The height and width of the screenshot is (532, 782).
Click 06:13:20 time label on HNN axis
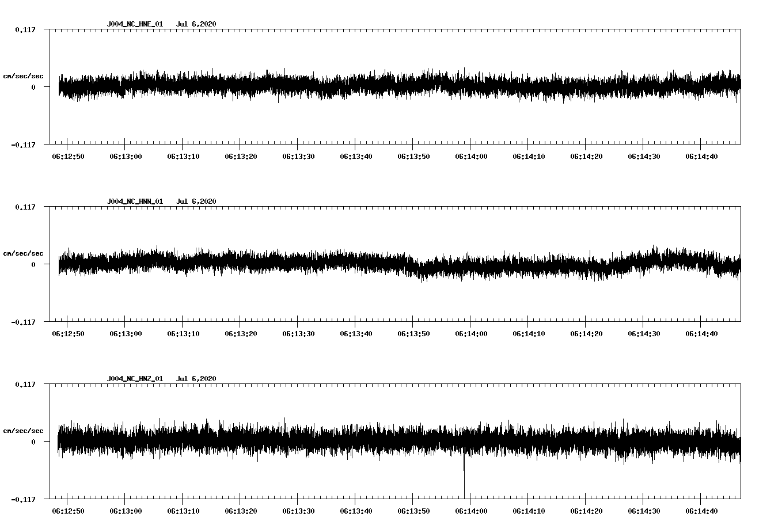click(x=241, y=334)
